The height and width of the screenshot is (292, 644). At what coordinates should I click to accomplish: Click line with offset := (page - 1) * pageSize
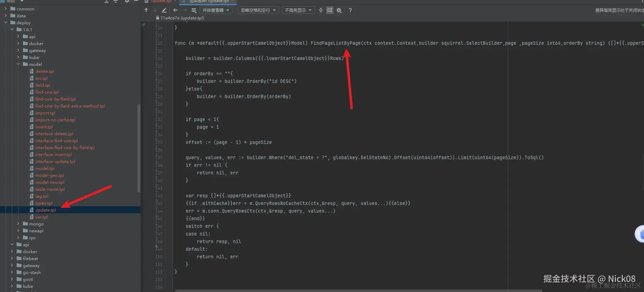click(x=228, y=142)
